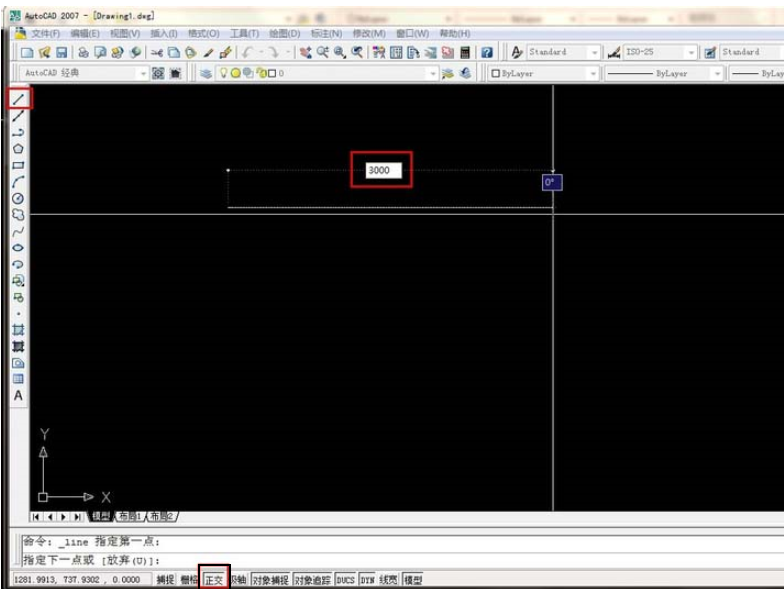The image size is (784, 589).
Task: Open the 视图(V) menu
Action: point(124,34)
